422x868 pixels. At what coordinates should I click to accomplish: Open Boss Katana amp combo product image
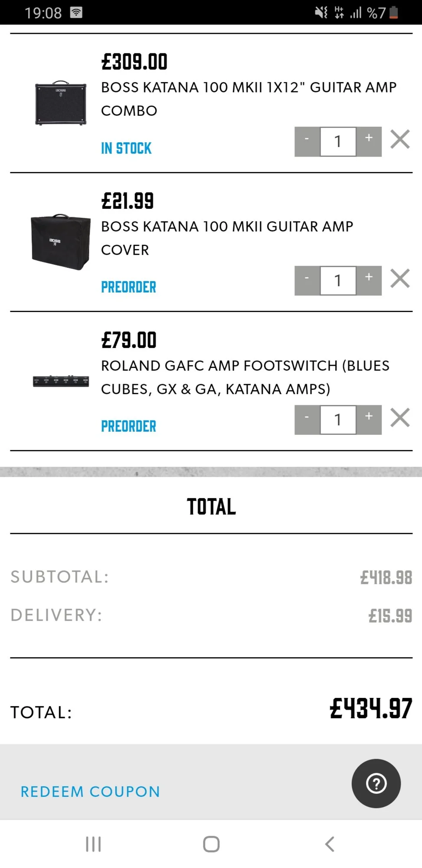coord(61,103)
